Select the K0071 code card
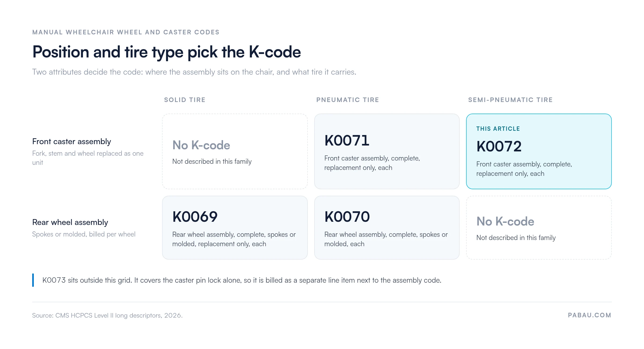The width and height of the screenshot is (644, 349). click(x=387, y=151)
